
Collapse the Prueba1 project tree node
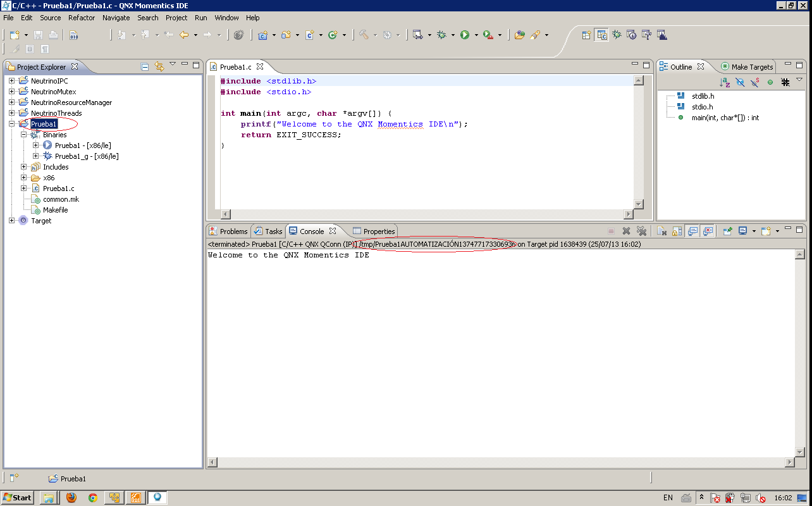click(12, 124)
